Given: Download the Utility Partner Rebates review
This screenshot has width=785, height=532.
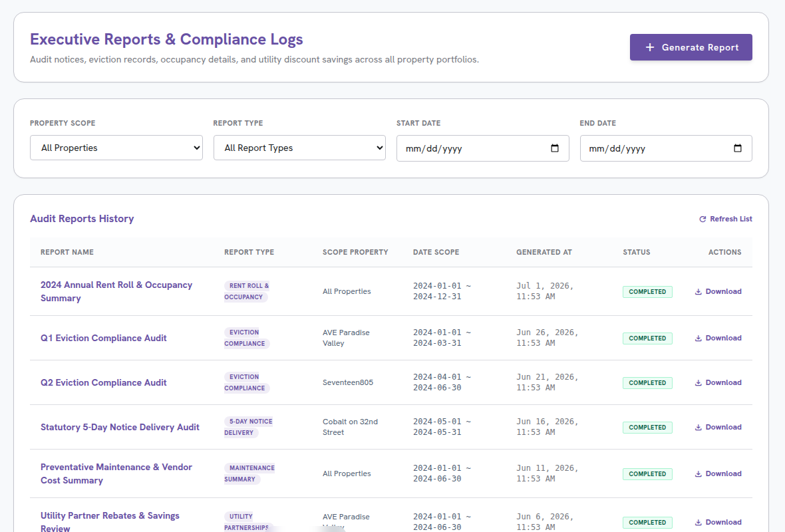Looking at the screenshot, I should coord(718,522).
